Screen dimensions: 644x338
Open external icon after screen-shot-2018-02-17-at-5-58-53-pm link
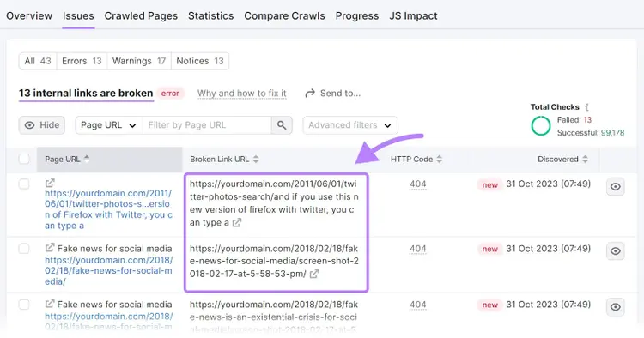[314, 274]
